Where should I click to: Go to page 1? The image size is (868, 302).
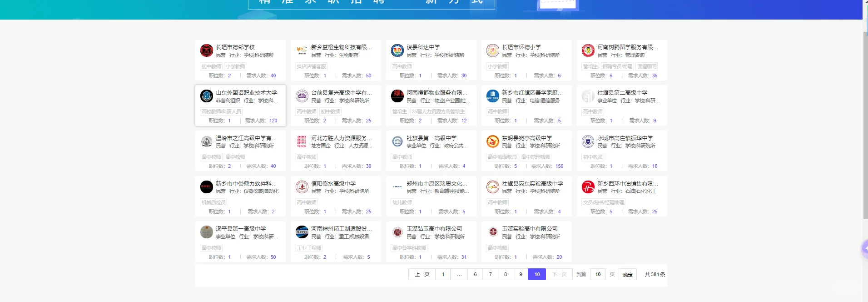pyautogui.click(x=443, y=274)
